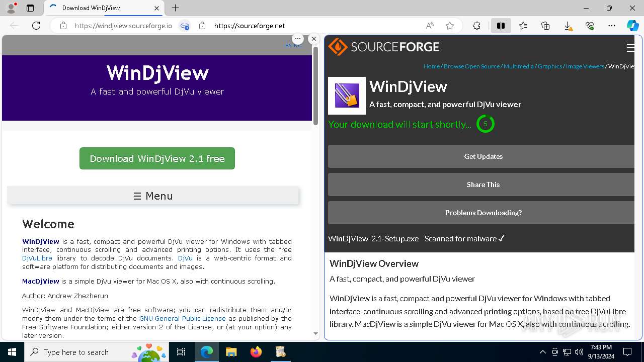Reload the page with refresh icon
This screenshot has width=644, height=362.
(36, 26)
